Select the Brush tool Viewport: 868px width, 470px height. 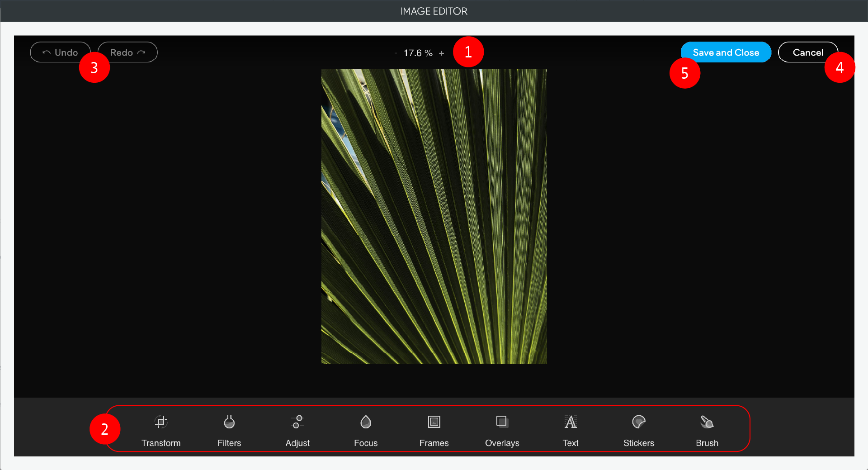tap(707, 429)
